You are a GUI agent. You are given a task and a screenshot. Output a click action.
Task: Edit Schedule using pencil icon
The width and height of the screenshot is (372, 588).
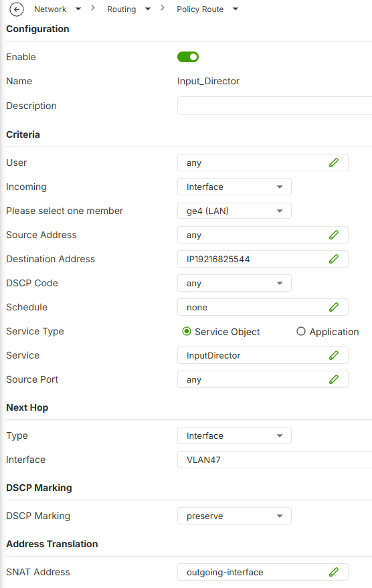point(334,308)
